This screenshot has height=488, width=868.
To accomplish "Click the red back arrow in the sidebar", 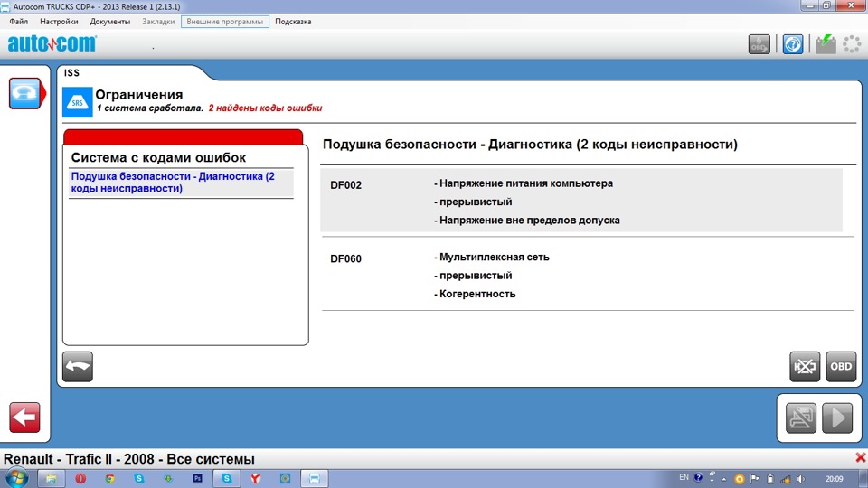I will 24,418.
